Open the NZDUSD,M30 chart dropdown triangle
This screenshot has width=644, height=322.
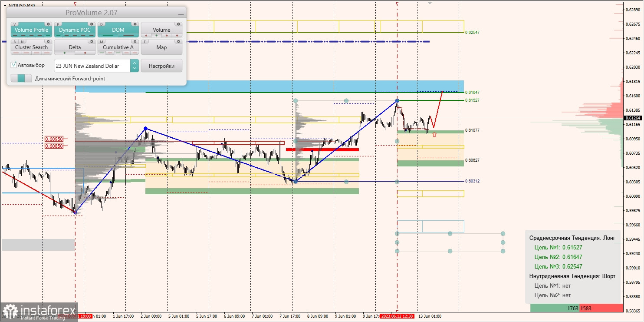click(4, 5)
